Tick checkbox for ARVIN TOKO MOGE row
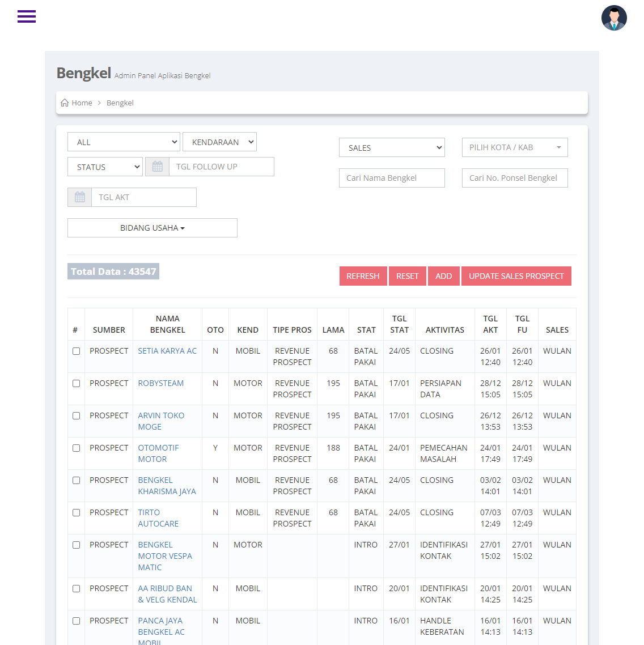 [76, 415]
